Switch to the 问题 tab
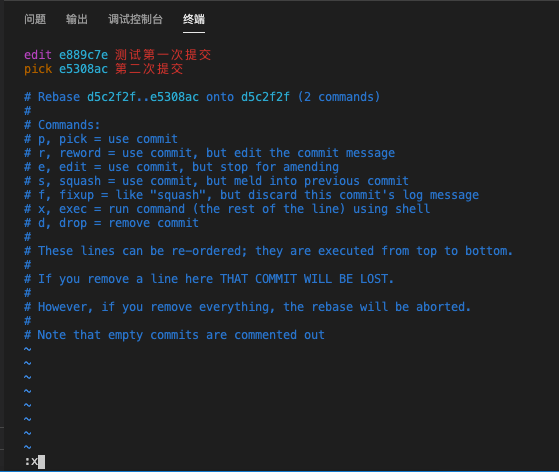559x472 pixels. click(35, 19)
